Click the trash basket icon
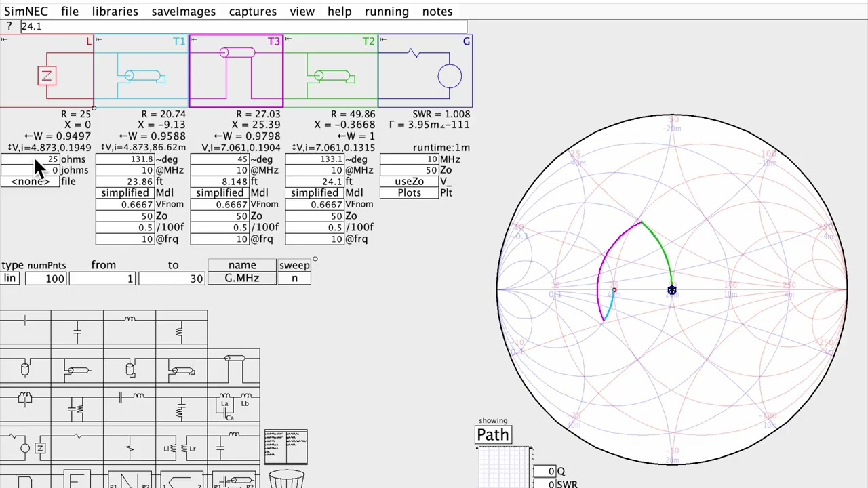The width and height of the screenshot is (868, 488). click(286, 479)
